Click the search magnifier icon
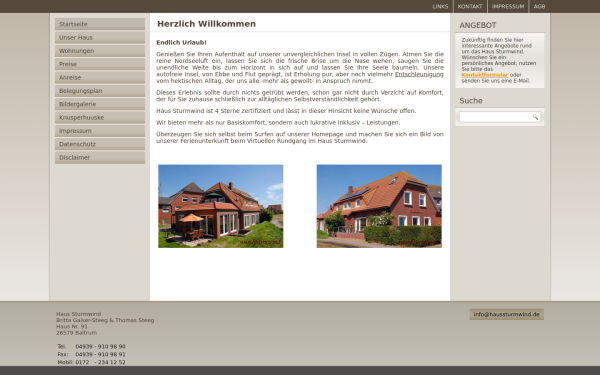600x375 pixels. pyautogui.click(x=535, y=117)
